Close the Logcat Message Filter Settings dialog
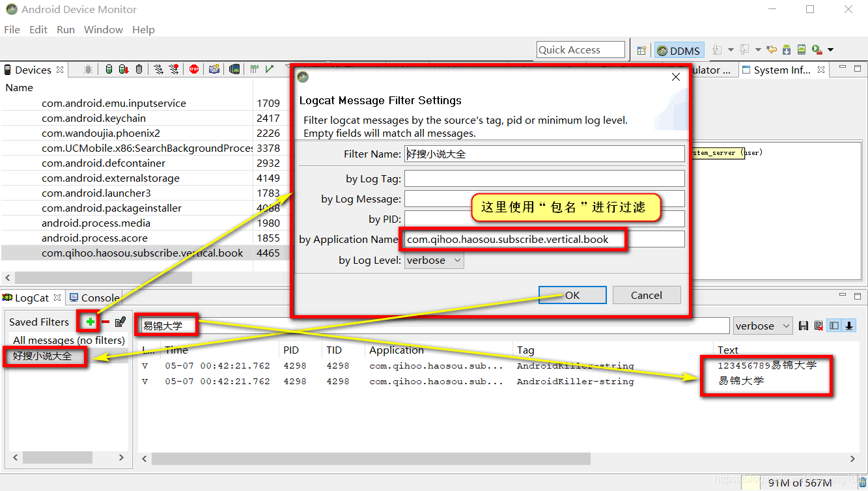The image size is (868, 491). (676, 77)
